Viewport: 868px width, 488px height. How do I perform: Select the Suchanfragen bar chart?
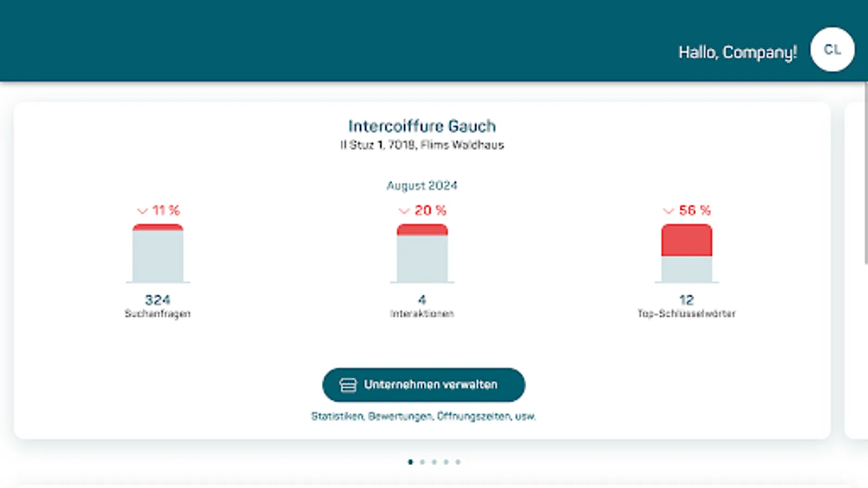click(x=158, y=253)
